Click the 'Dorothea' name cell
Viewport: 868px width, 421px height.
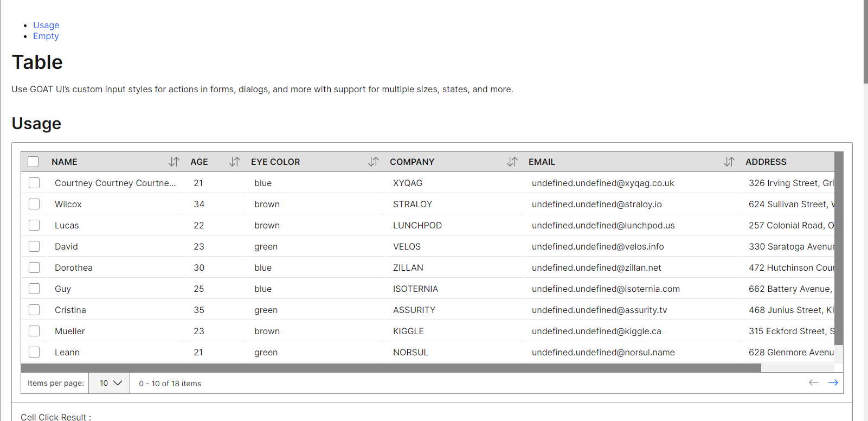pos(115,267)
